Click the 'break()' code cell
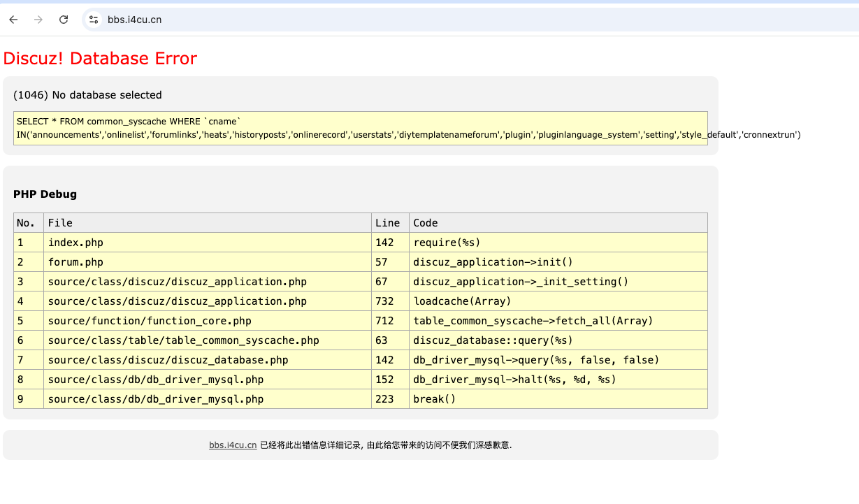 click(x=558, y=399)
